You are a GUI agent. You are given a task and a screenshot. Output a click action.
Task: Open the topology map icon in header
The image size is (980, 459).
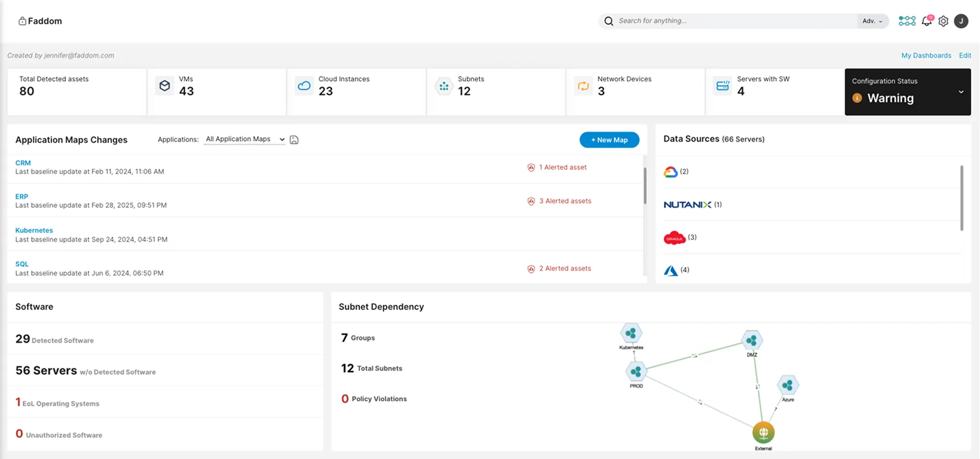click(907, 21)
